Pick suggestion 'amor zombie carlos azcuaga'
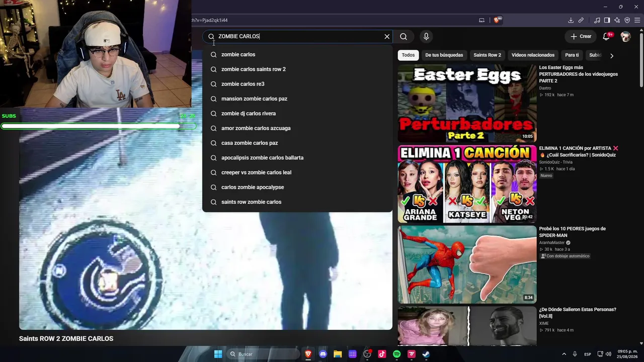Image resolution: width=644 pixels, height=362 pixels. click(297, 128)
